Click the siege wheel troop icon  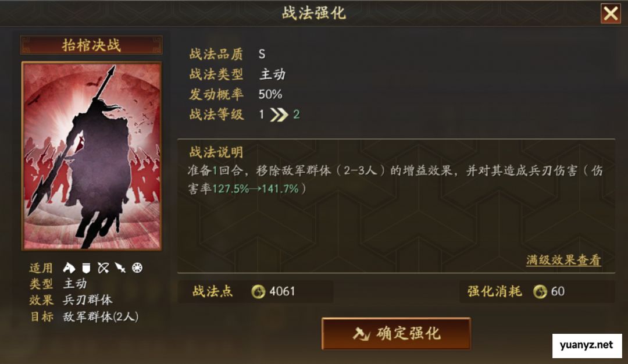coord(137,268)
